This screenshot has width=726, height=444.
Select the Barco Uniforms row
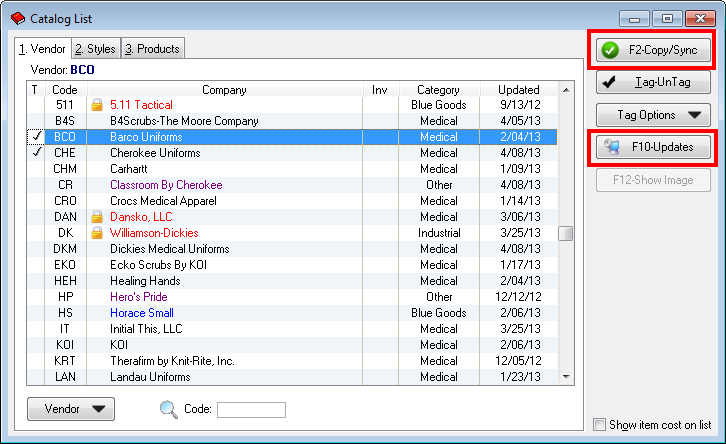292,137
